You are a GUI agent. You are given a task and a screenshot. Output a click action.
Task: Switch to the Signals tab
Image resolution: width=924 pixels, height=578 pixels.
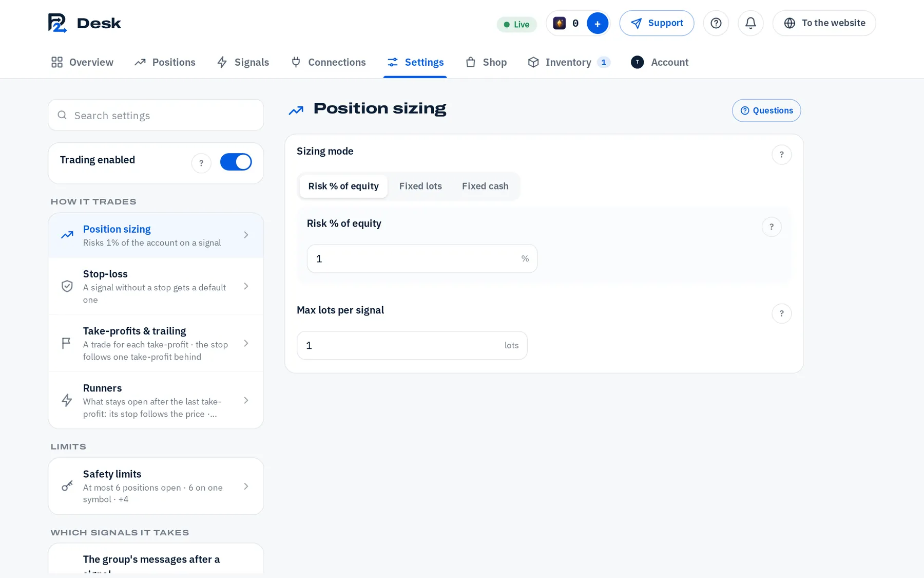243,62
